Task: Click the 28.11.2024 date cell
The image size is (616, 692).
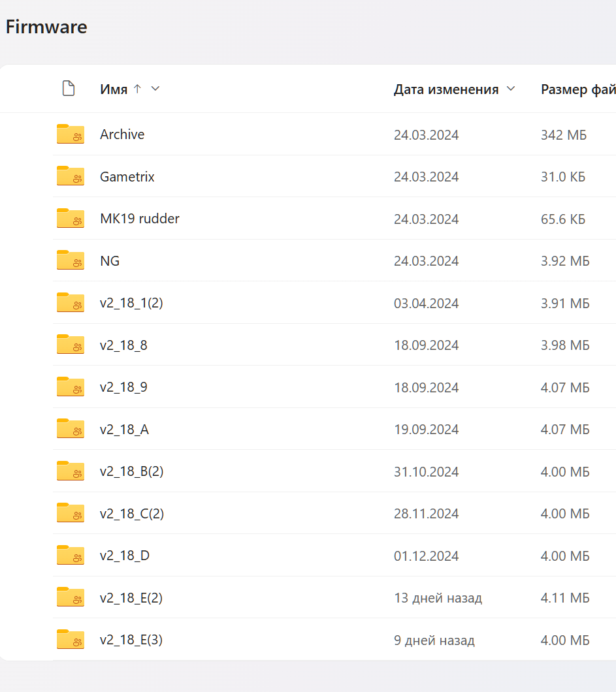Action: pyautogui.click(x=426, y=514)
